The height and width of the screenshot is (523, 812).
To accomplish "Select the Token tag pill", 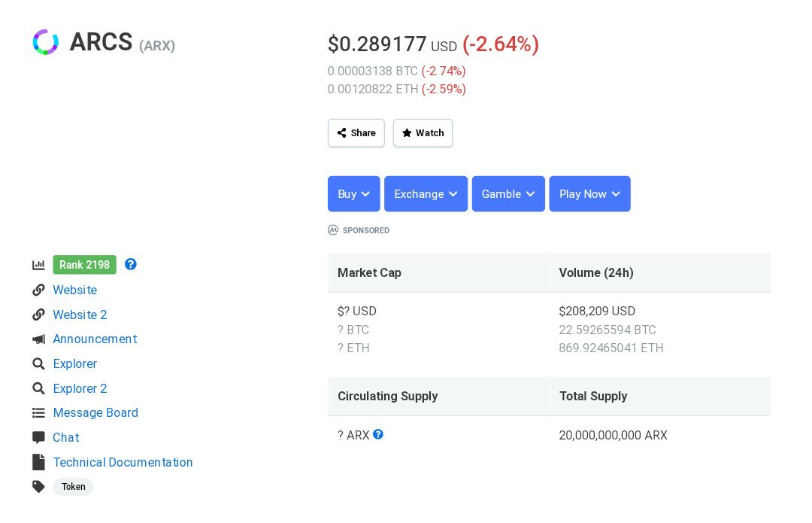I will pos(73,487).
